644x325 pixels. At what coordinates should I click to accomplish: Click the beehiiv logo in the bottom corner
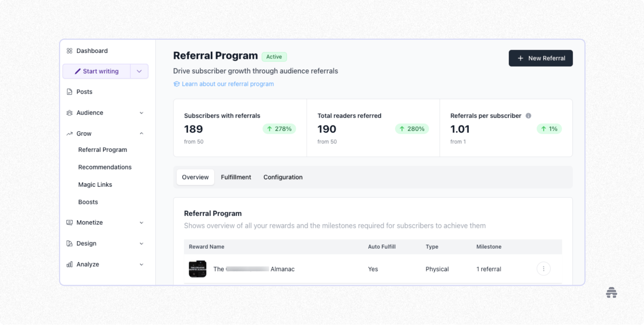[x=611, y=293]
